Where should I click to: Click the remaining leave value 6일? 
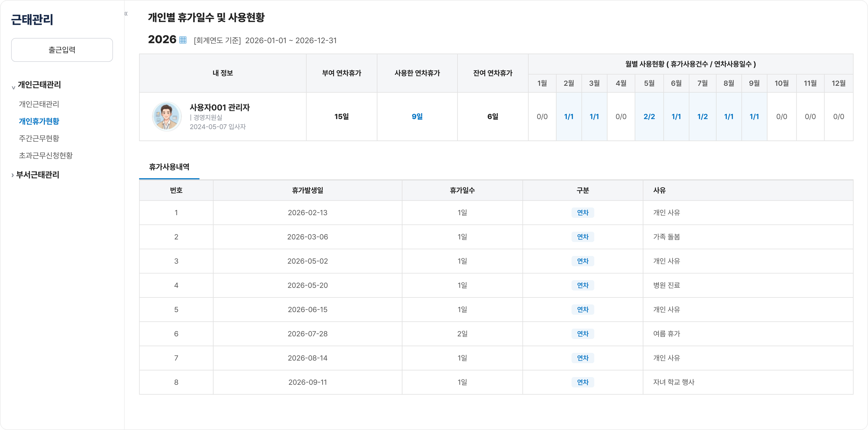tap(493, 117)
